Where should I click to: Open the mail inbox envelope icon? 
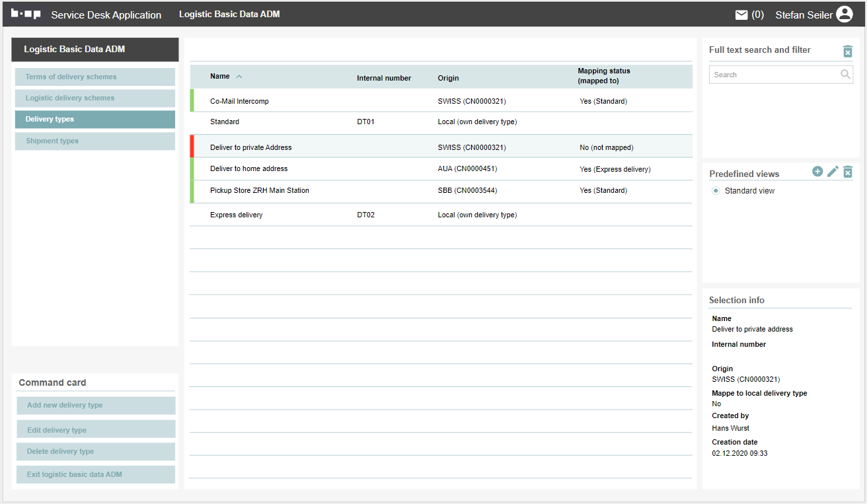741,15
